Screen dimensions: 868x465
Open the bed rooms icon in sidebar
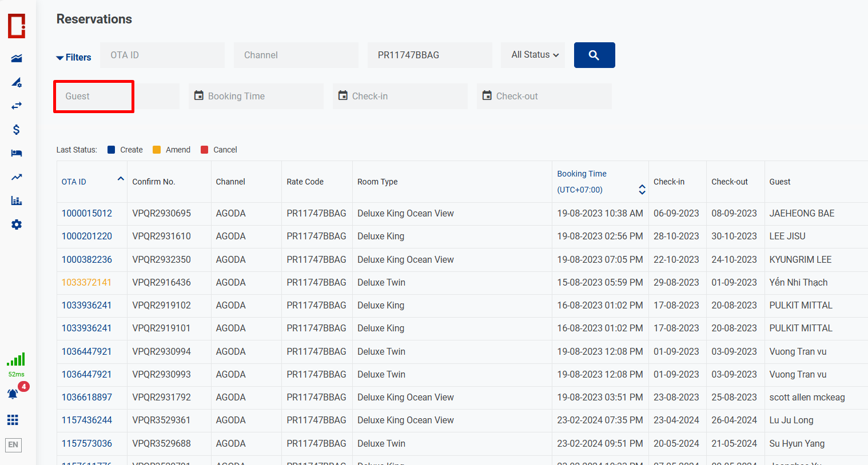pyautogui.click(x=17, y=153)
